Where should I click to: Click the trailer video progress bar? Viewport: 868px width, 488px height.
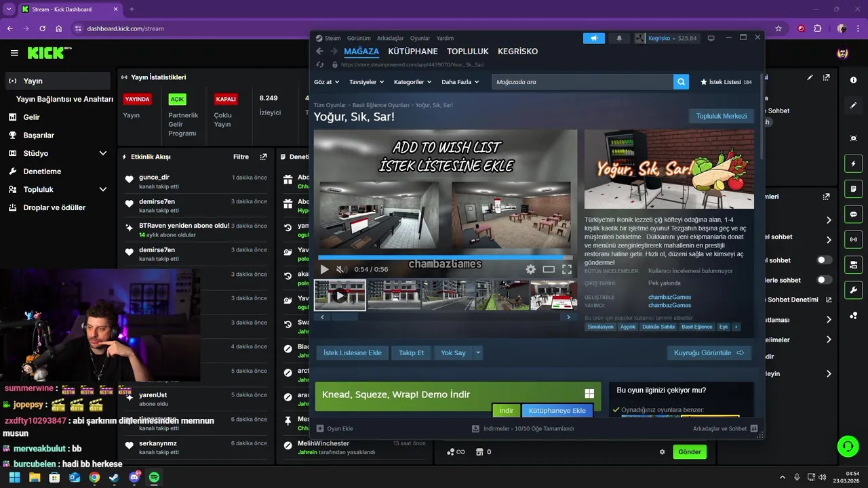click(x=446, y=258)
